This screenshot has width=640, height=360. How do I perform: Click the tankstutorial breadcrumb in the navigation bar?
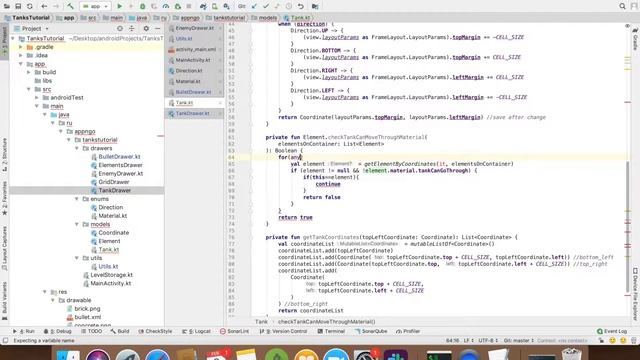coord(226,18)
